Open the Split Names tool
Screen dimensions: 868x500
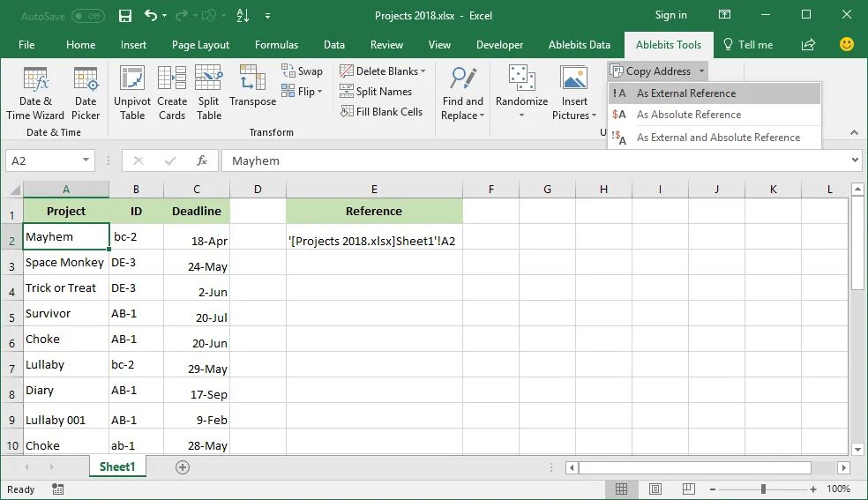[376, 91]
